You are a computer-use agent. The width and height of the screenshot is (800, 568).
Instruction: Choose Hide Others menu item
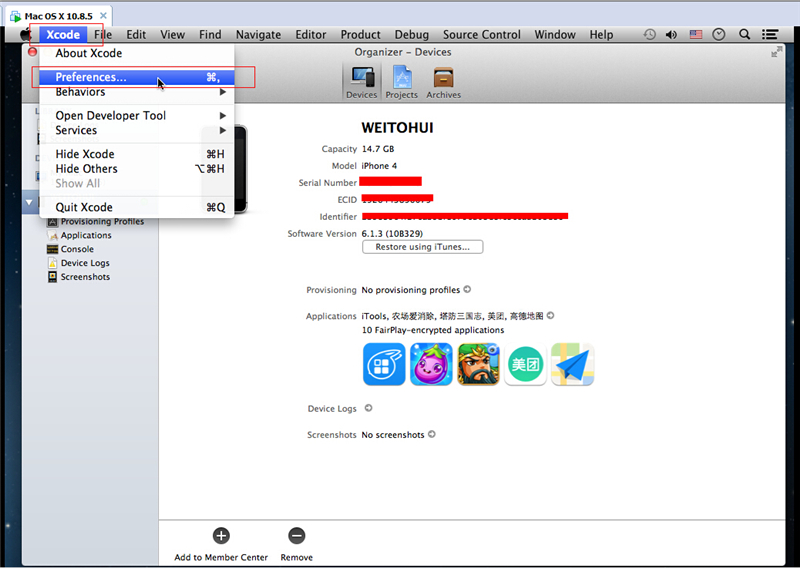point(137,169)
